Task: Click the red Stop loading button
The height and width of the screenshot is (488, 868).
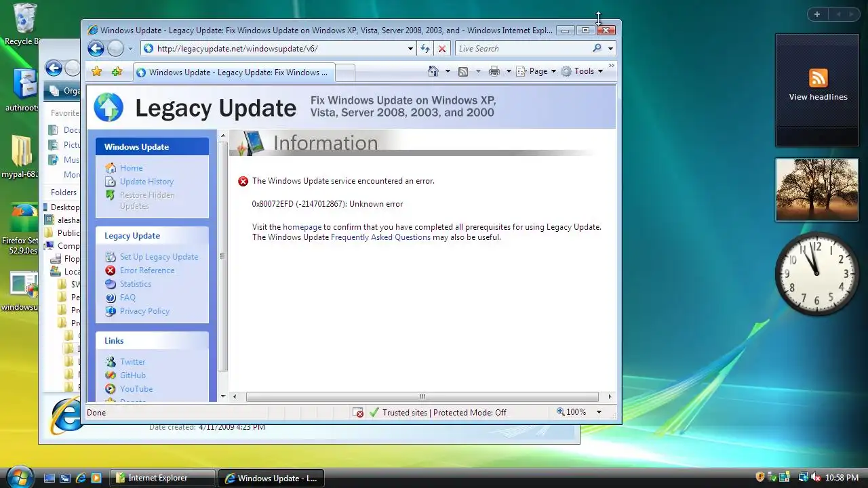Action: point(442,48)
